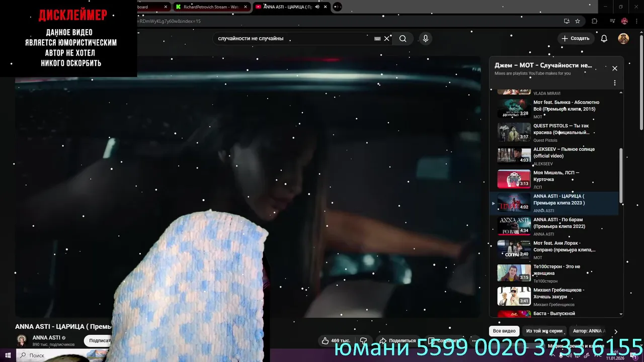
Task: Close the RichardPetrovich Stream tab
Action: 246,7
